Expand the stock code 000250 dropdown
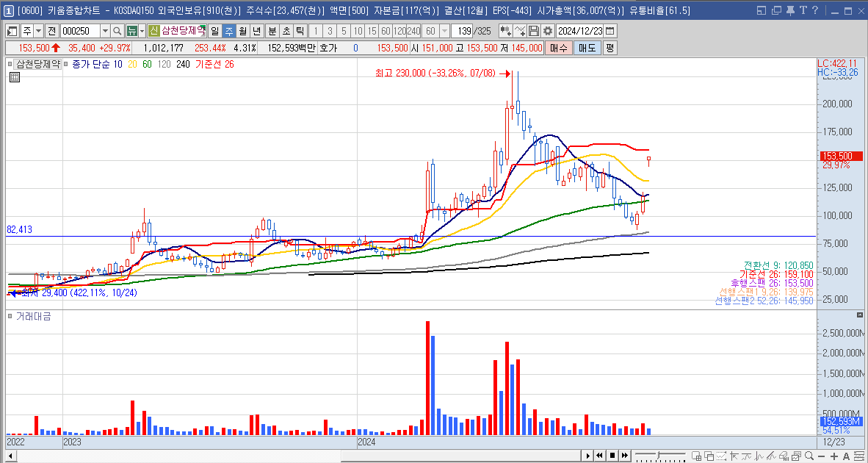 point(105,31)
